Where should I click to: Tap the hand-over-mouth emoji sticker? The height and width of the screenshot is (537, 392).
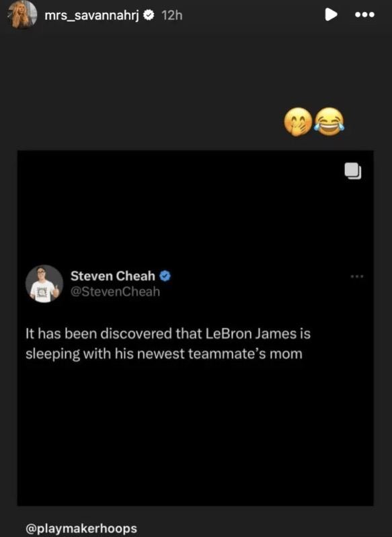pyautogui.click(x=298, y=122)
